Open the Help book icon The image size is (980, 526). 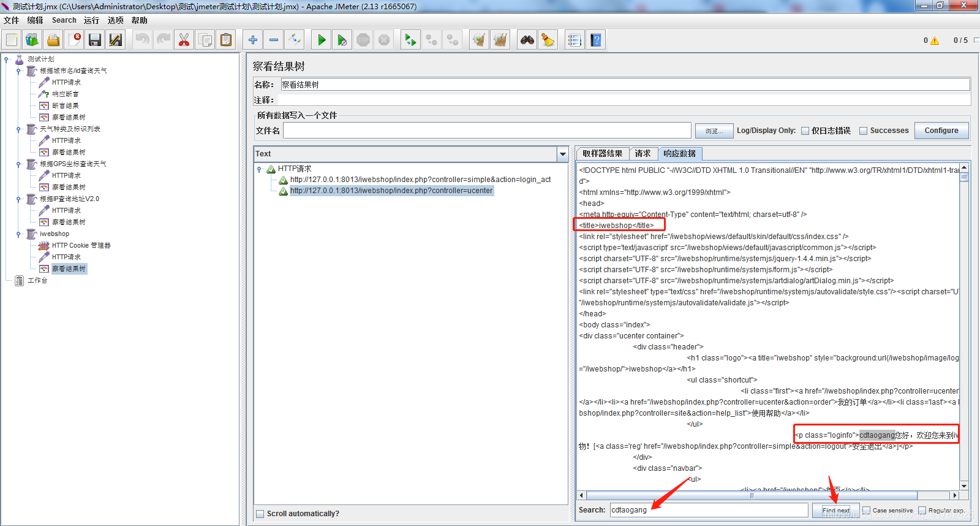point(596,40)
